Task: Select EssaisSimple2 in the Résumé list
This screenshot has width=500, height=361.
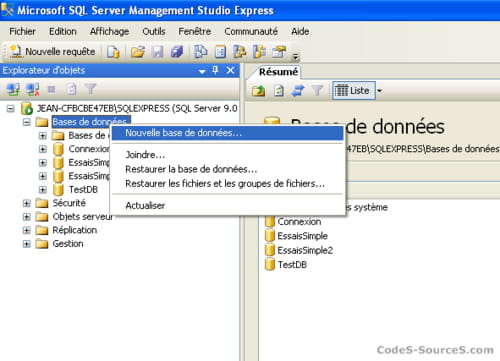Action: (x=305, y=250)
